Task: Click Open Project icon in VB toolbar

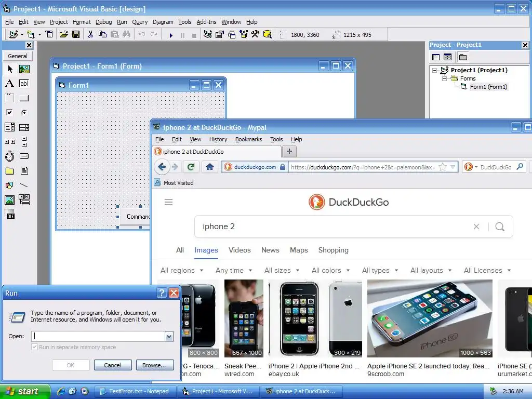Action: pos(64,35)
